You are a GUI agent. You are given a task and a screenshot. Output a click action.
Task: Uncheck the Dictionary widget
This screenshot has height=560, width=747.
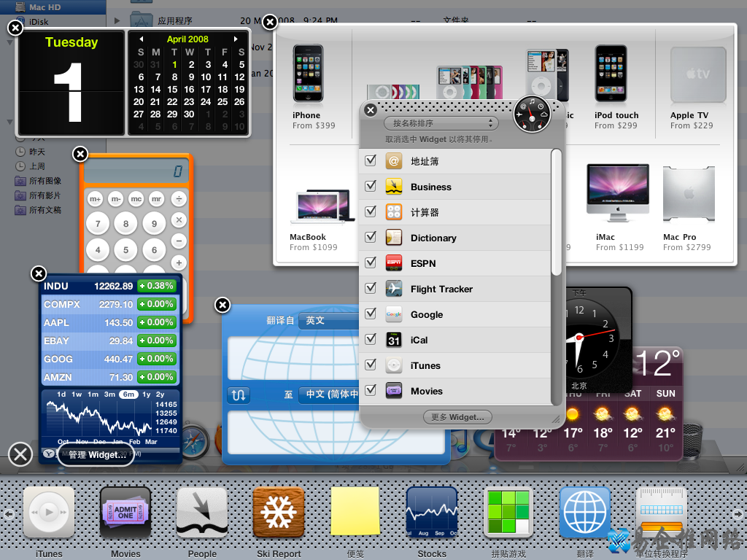point(370,237)
